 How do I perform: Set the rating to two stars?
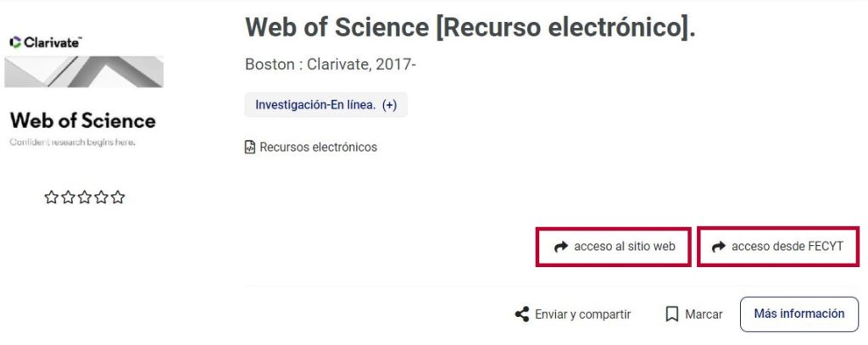(x=68, y=198)
